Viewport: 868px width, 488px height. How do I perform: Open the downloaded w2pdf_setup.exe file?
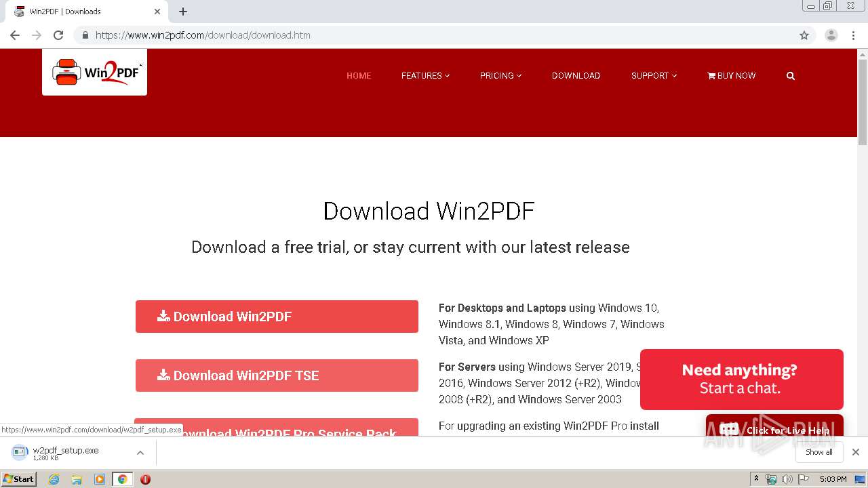click(65, 453)
